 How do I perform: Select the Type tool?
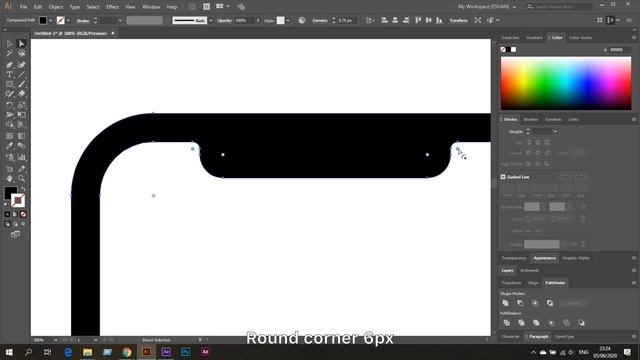(x=9, y=74)
